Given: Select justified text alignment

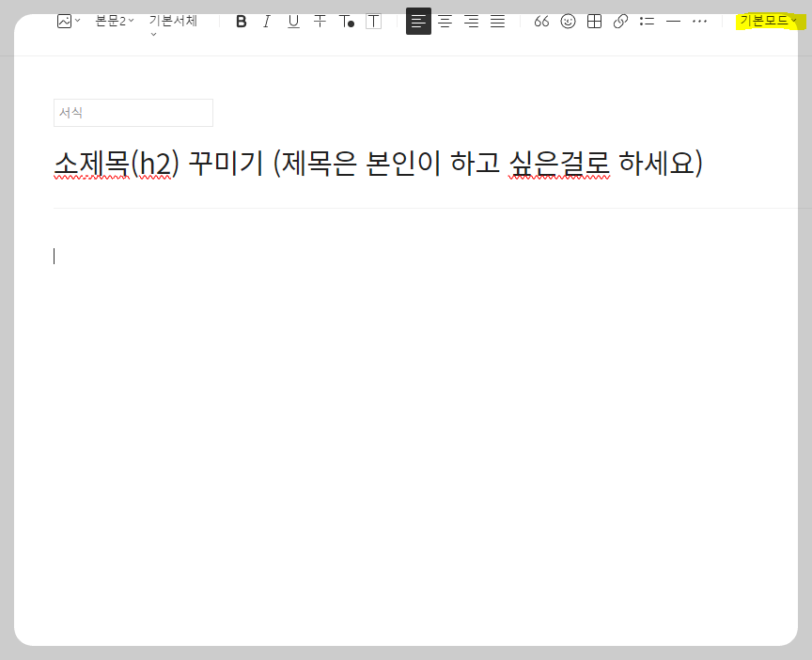Looking at the screenshot, I should pyautogui.click(x=497, y=21).
